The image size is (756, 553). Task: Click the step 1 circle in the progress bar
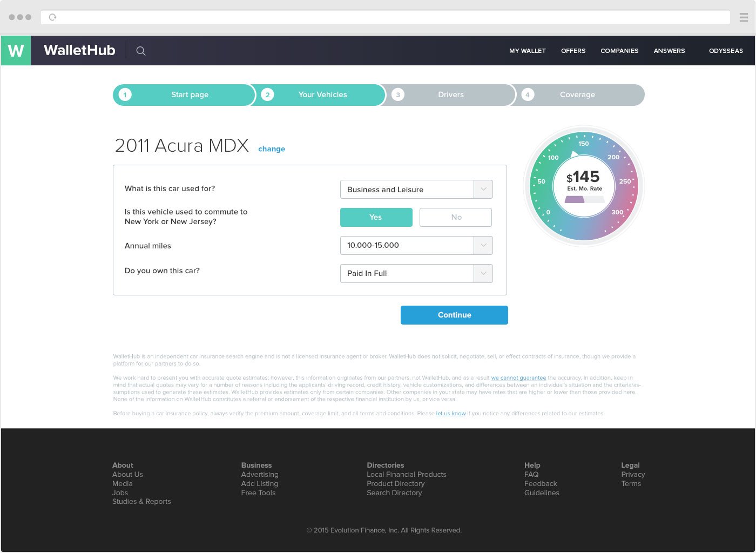(125, 95)
